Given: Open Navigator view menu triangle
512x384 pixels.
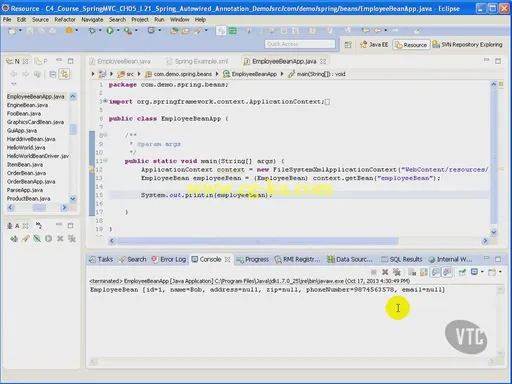Looking at the screenshot, I should click(x=14, y=84).
